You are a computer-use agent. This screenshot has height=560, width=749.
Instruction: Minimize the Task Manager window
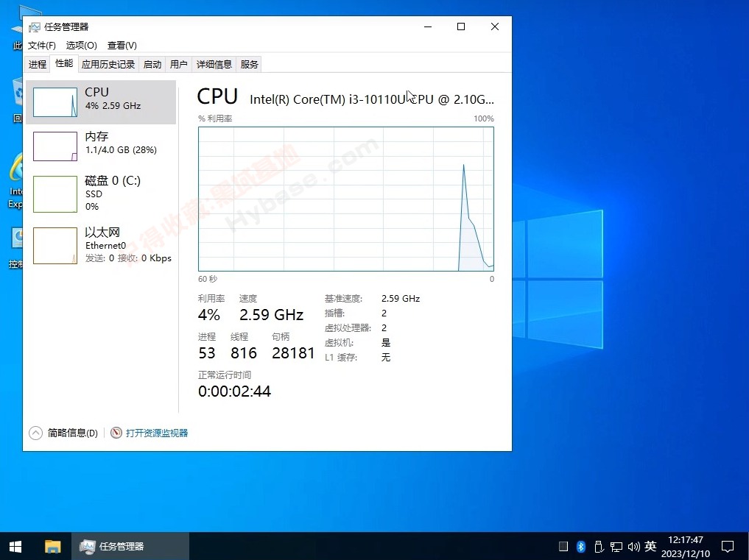(428, 26)
